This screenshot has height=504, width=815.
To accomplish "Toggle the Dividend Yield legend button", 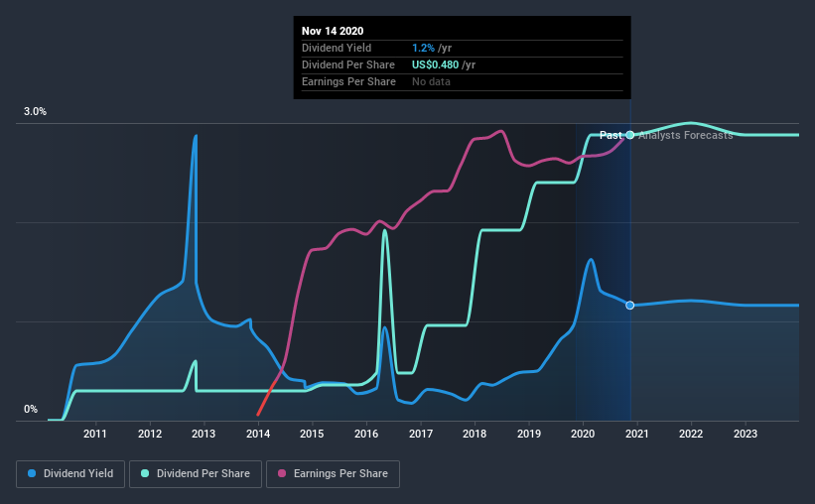I will click(70, 474).
